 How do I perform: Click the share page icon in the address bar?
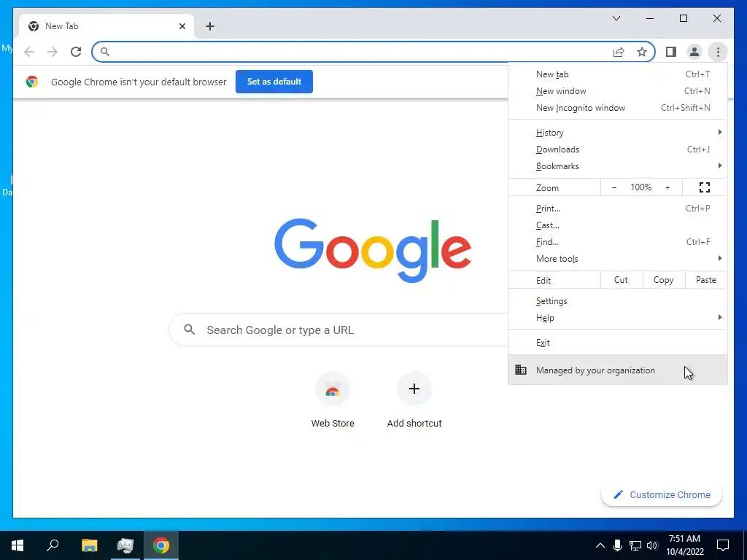click(619, 52)
